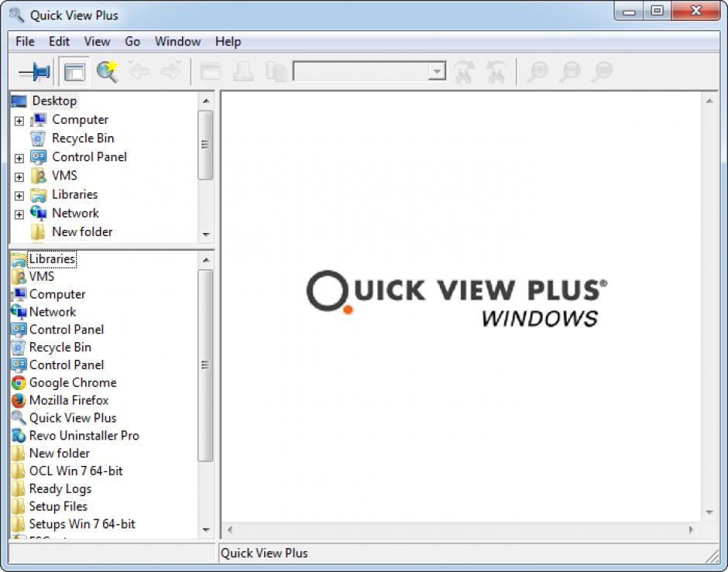Click the magnifier with star toolbar icon

(x=108, y=72)
